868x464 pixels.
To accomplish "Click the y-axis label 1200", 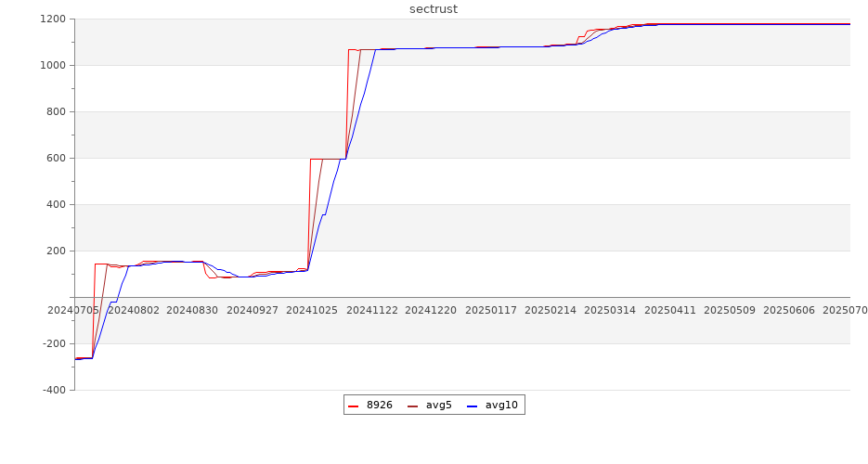I will pos(53,19).
